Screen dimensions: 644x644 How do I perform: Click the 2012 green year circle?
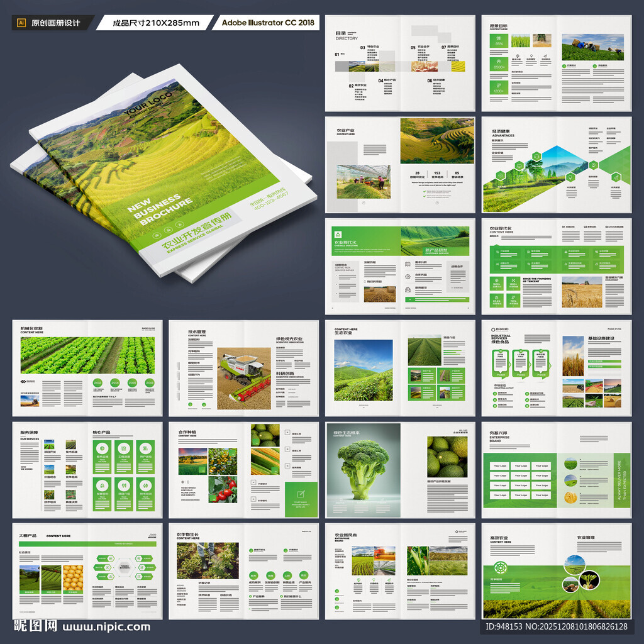tap(97, 382)
